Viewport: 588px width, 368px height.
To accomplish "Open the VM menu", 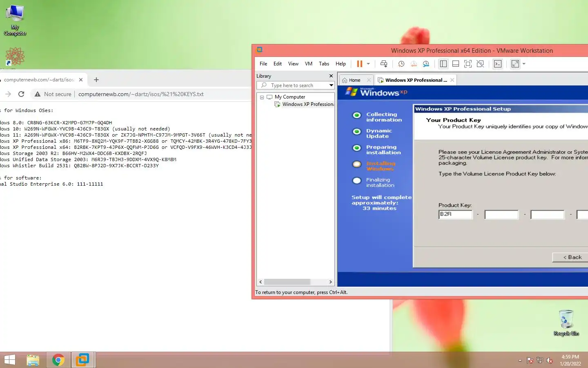I will (309, 64).
